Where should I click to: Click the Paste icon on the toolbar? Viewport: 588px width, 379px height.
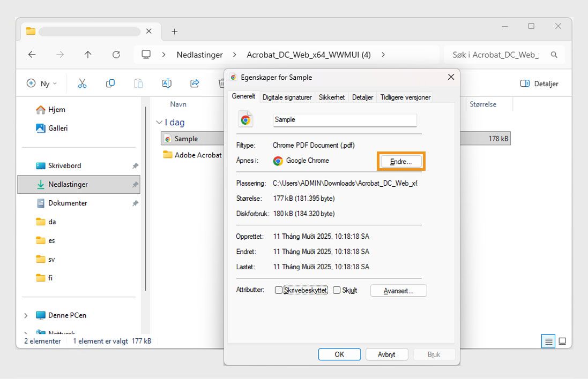pos(138,84)
